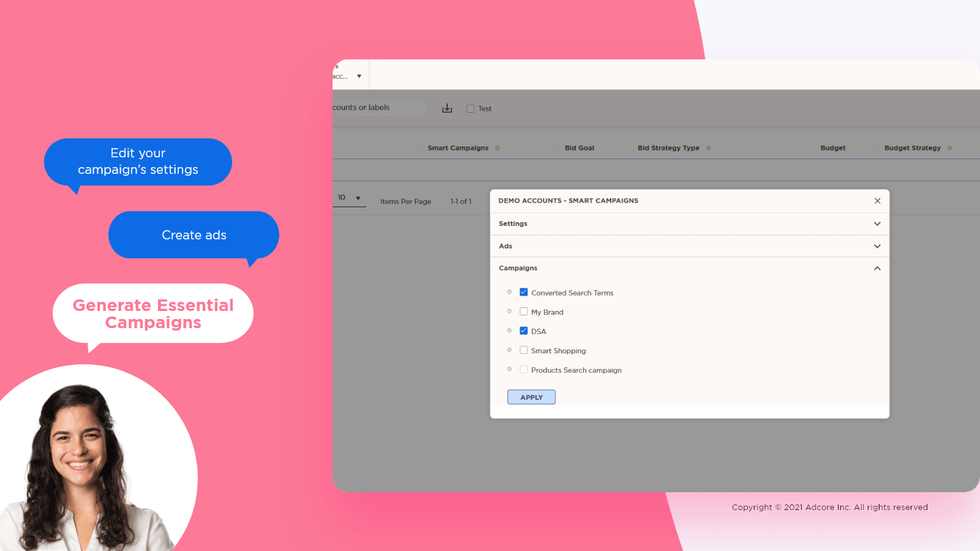Enable the My Brand campaign checkbox
The width and height of the screenshot is (980, 551).
(x=524, y=312)
